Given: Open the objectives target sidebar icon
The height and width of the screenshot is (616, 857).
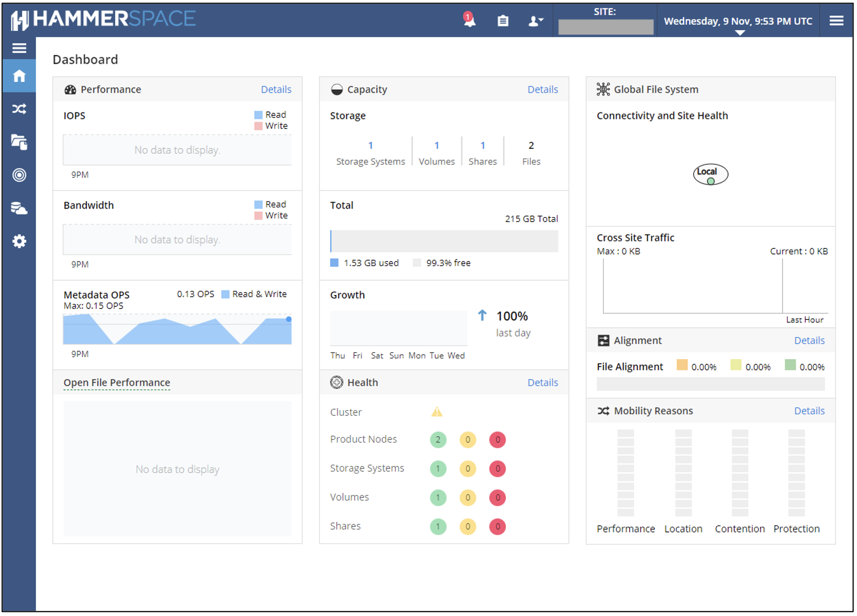Looking at the screenshot, I should (19, 175).
